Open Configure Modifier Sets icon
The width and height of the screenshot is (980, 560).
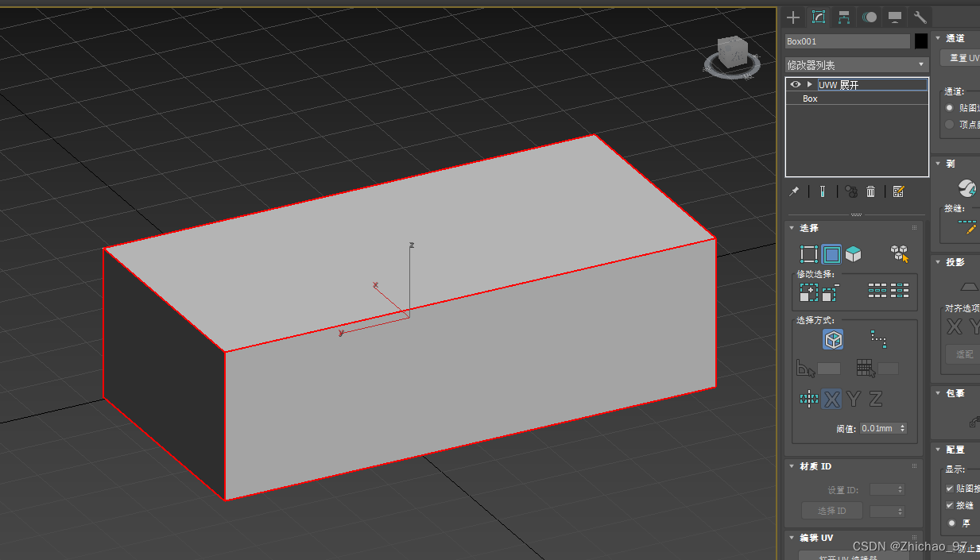tap(899, 191)
